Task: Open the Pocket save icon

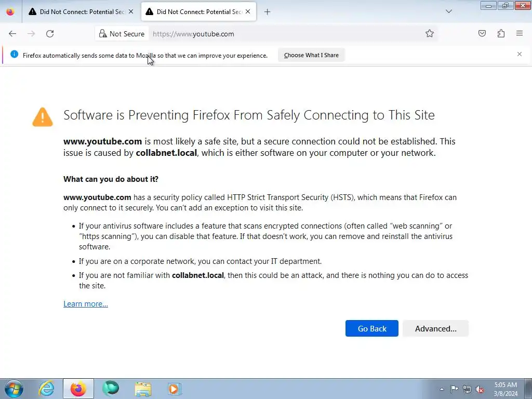Action: coord(482,33)
